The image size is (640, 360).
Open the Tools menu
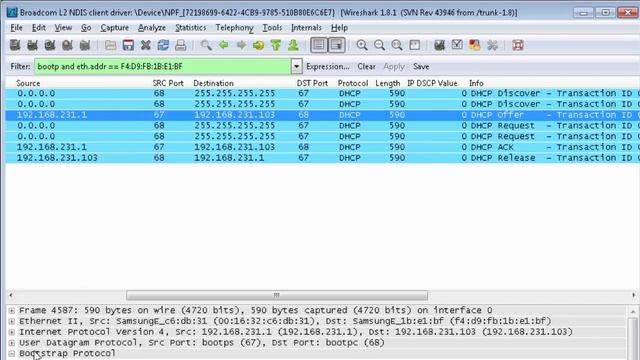coord(272,28)
